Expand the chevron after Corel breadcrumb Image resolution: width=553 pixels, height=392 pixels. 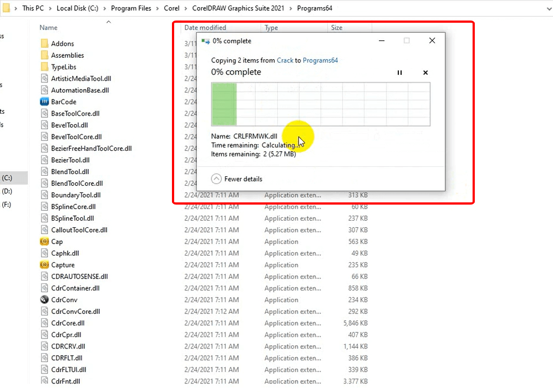[186, 8]
